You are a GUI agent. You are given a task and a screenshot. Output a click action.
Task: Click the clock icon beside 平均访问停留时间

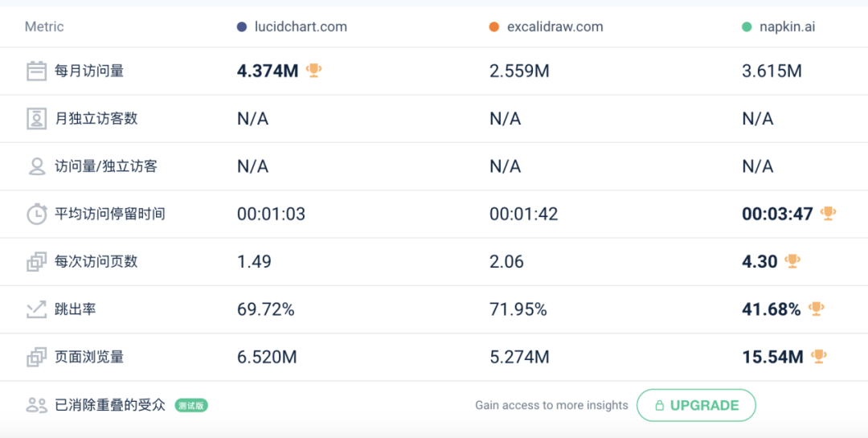[37, 214]
